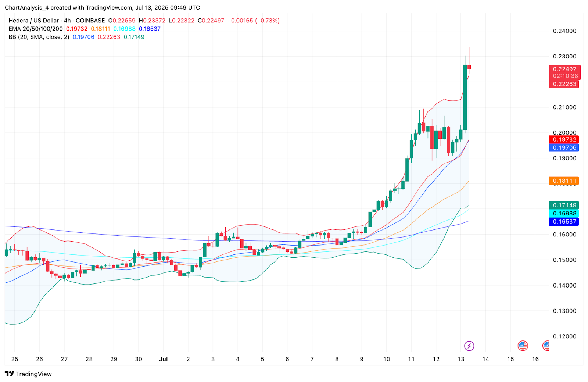Open the US flag economic event near 15
Screen dimensions: 588x382
523,346
